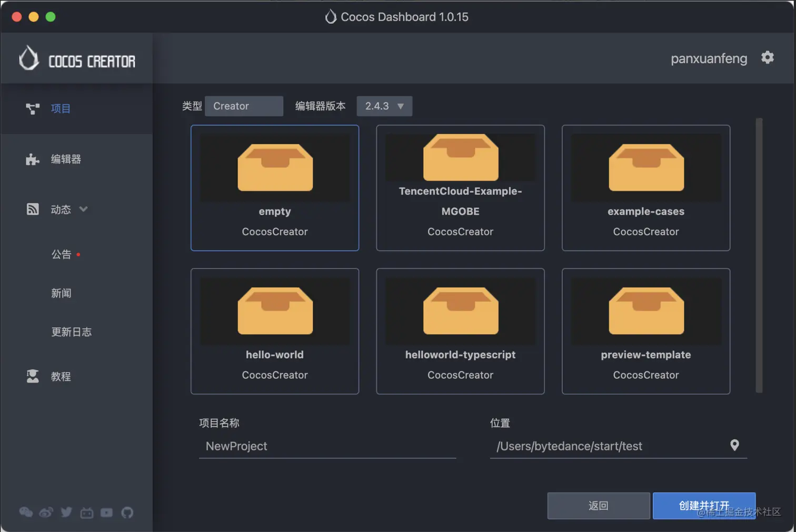Click the template list vertical scrollbar

tap(759, 255)
